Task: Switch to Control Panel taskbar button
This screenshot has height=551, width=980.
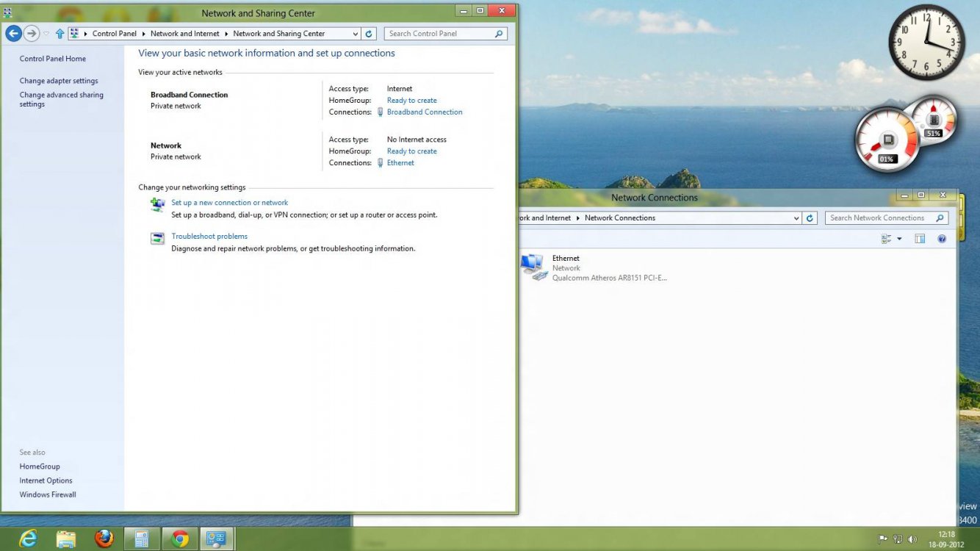Action: pos(217,539)
